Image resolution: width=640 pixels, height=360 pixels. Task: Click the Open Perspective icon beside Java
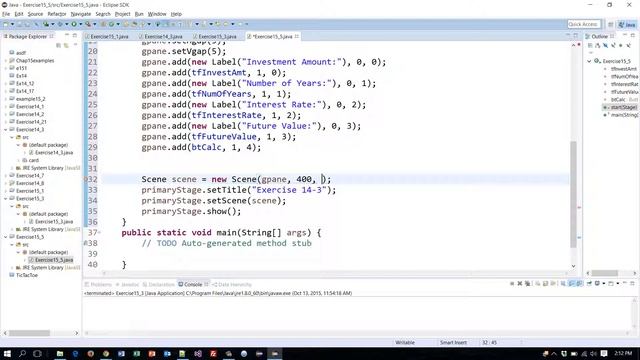[611, 24]
